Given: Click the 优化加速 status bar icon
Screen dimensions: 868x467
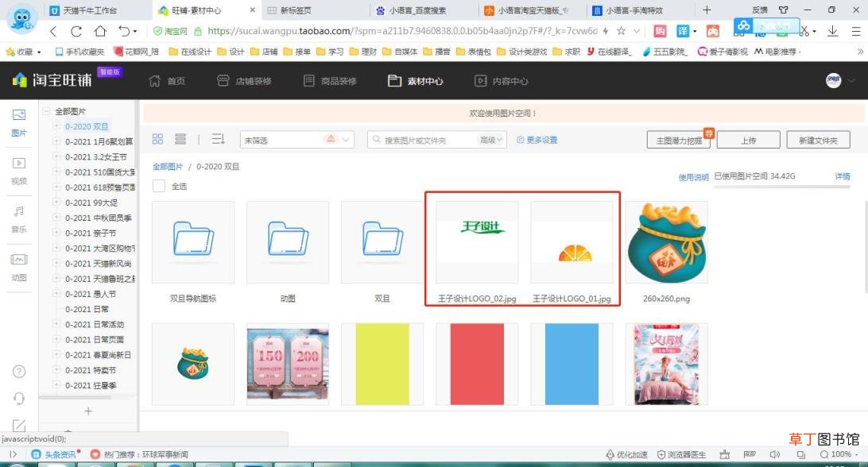Looking at the screenshot, I should click(x=626, y=455).
